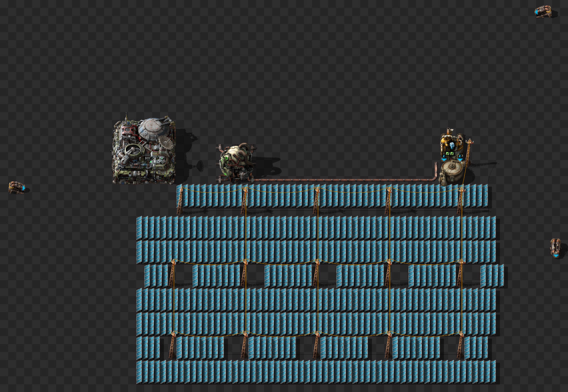The width and height of the screenshot is (568, 392).
Task: Click the pipe elbow left of the storage tank
Action: [x=435, y=179]
